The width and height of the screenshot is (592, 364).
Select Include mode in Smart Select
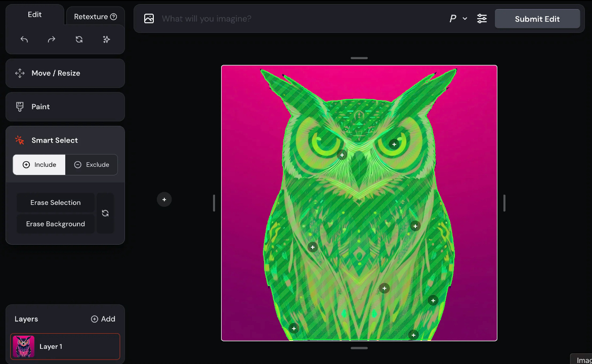click(x=39, y=165)
